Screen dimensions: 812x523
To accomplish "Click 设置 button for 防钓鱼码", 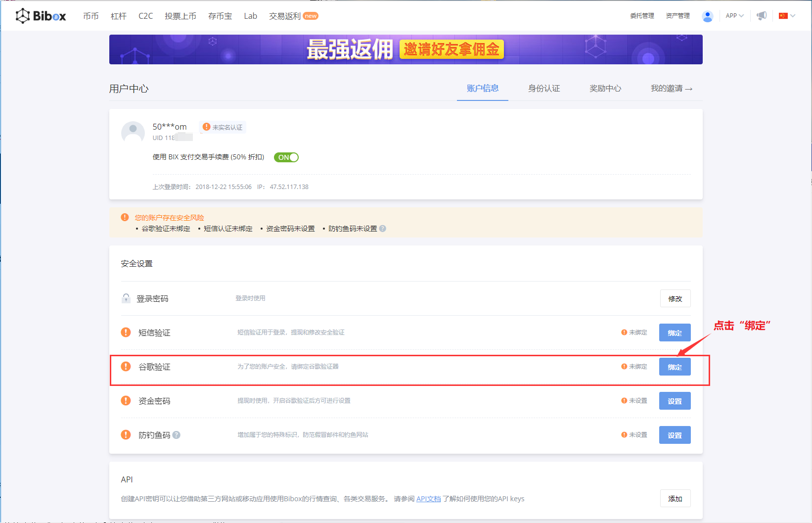I will tap(675, 435).
